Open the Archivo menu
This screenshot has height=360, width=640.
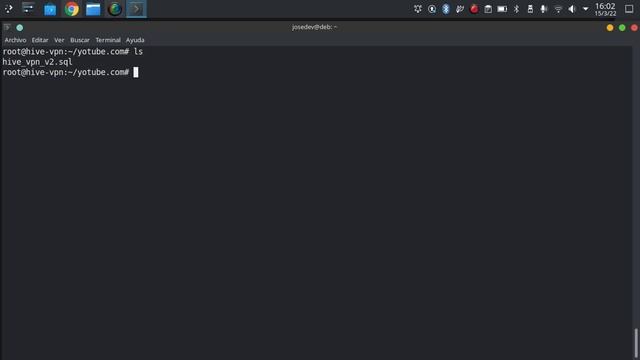pos(15,40)
